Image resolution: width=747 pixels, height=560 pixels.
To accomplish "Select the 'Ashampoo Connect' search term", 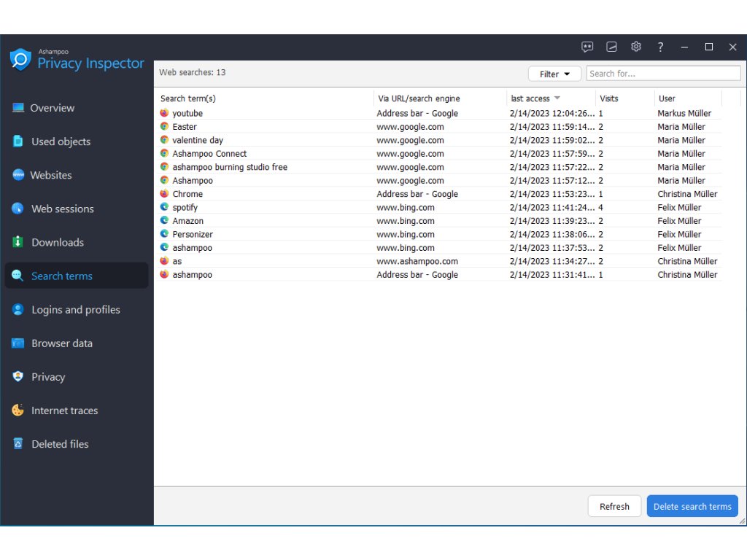I will click(x=209, y=153).
